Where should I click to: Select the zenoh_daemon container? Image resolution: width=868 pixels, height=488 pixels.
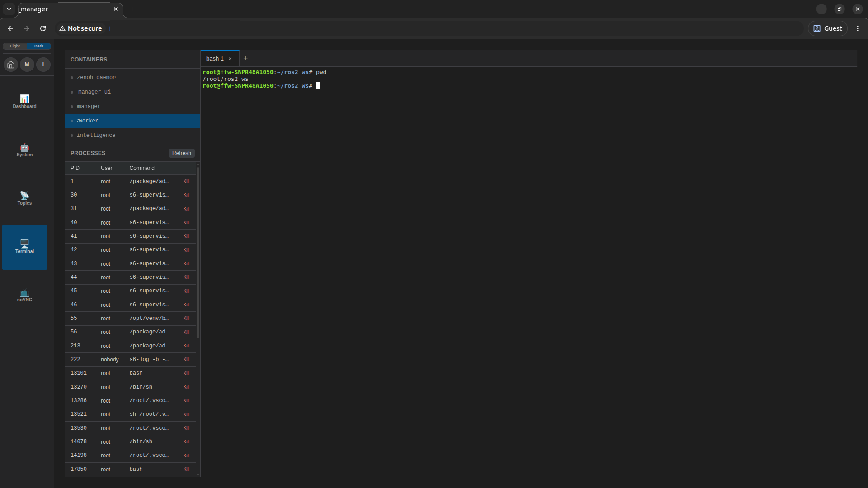(132, 78)
